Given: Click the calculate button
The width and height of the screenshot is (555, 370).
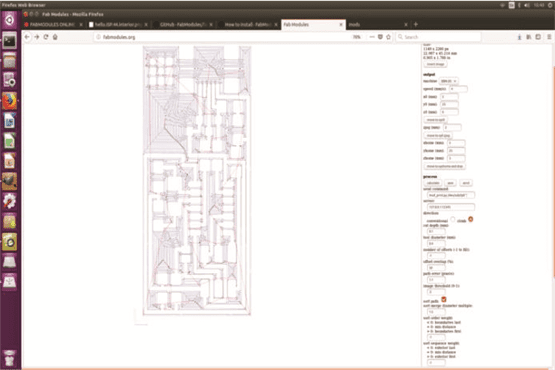Looking at the screenshot, I should [x=433, y=183].
